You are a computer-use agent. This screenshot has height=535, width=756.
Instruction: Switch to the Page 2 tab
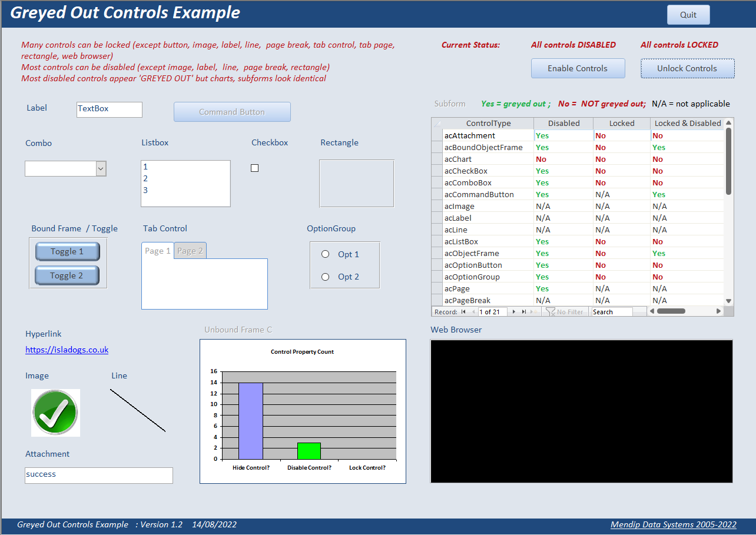click(x=190, y=251)
